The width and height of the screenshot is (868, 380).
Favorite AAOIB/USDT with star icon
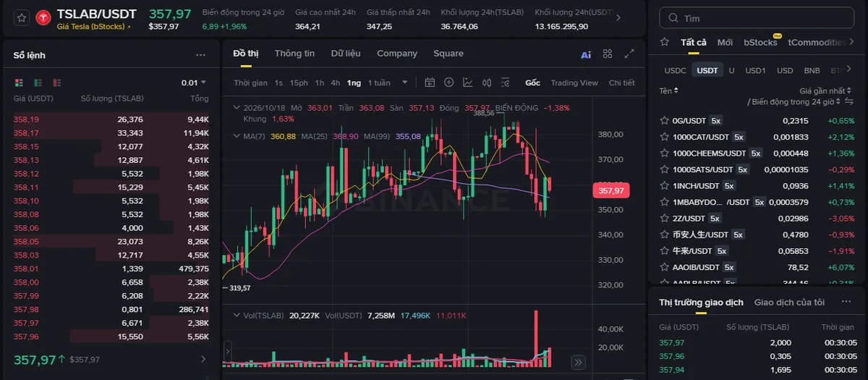point(664,267)
